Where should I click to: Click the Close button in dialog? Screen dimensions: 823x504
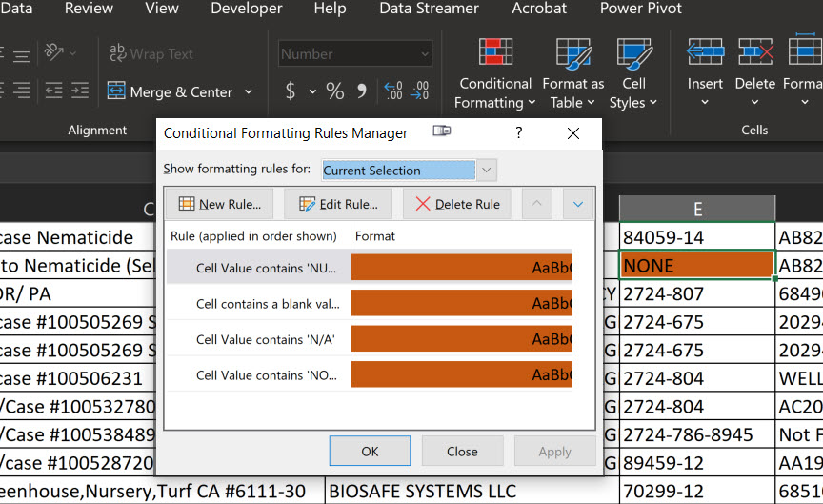point(462,451)
